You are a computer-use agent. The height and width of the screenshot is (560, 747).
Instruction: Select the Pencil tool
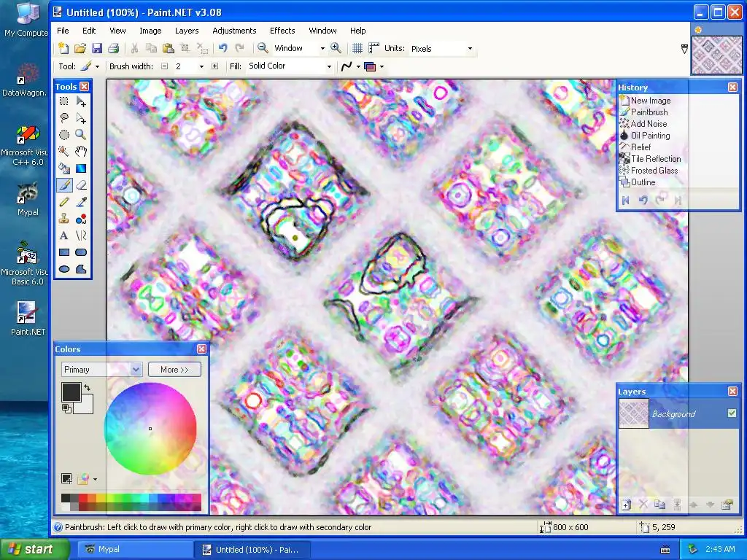click(64, 202)
